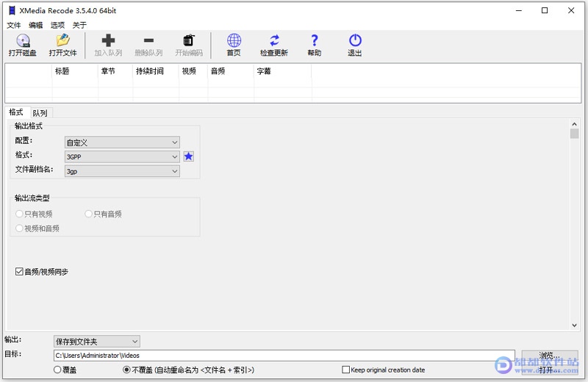Open the 保存到文件夹 output dropdown
588x382 pixels.
tap(97, 342)
